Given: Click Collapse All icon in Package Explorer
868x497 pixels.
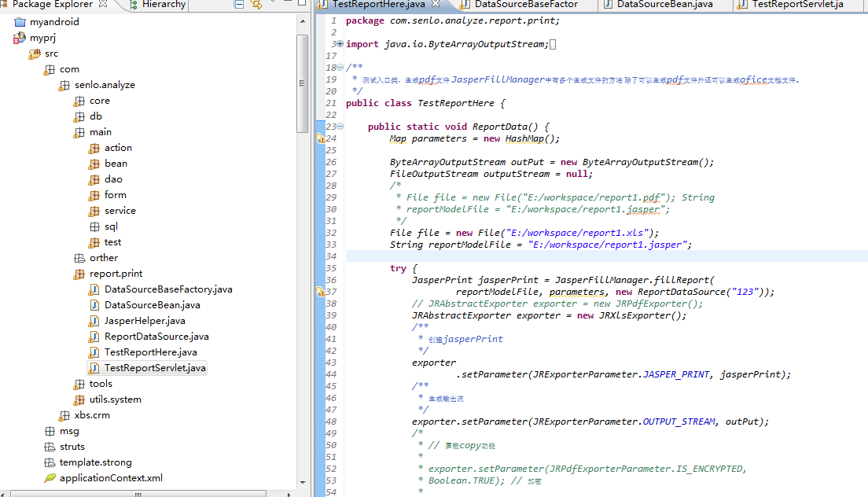Looking at the screenshot, I should pyautogui.click(x=239, y=5).
